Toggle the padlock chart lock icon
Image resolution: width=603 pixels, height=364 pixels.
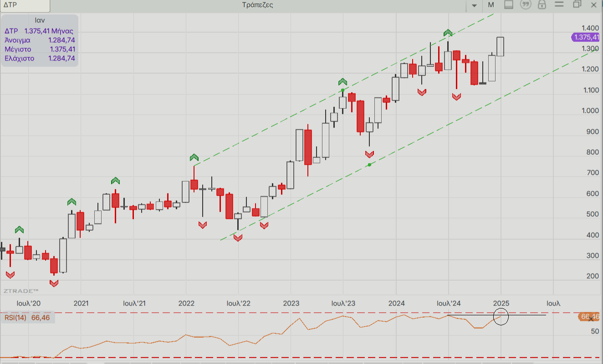[x=542, y=5]
